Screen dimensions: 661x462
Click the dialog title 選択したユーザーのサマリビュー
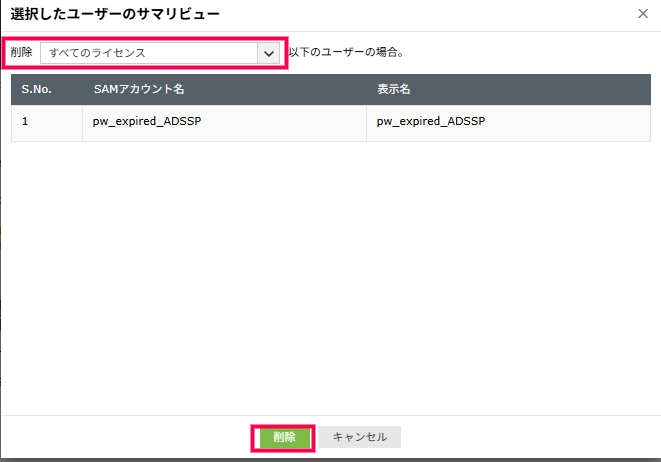click(115, 14)
